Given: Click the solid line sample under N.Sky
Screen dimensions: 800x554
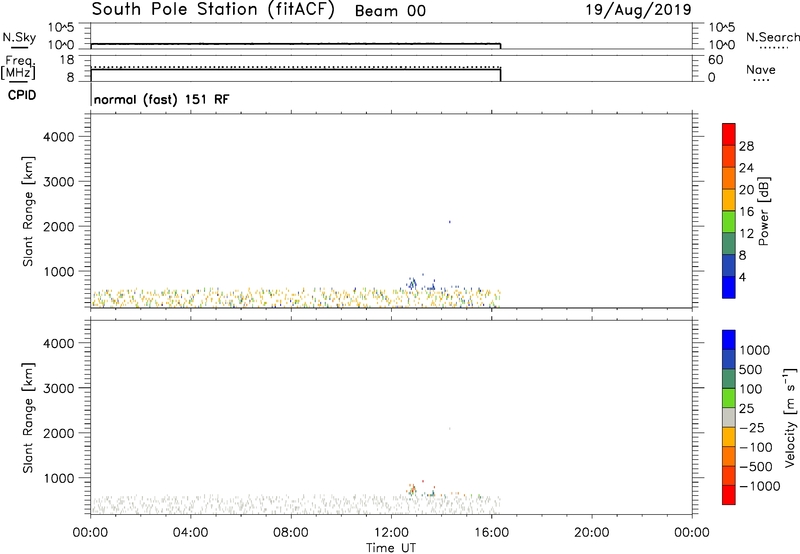Looking at the screenshot, I should tap(19, 48).
